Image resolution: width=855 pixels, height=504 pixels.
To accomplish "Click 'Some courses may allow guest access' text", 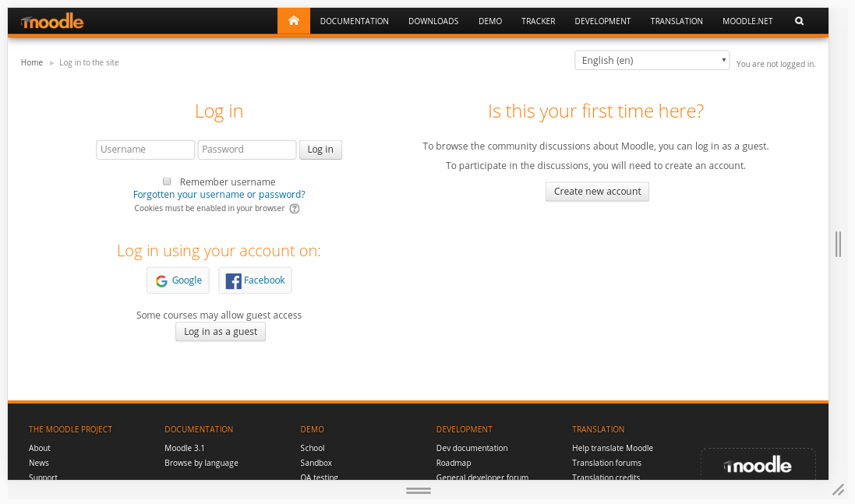I will 219,315.
